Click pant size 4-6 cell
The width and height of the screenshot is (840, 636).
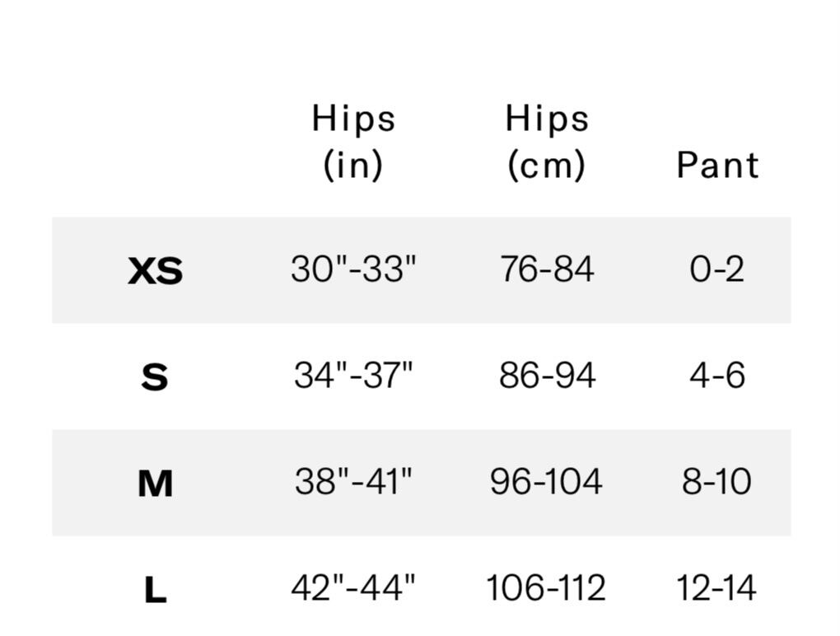717,375
